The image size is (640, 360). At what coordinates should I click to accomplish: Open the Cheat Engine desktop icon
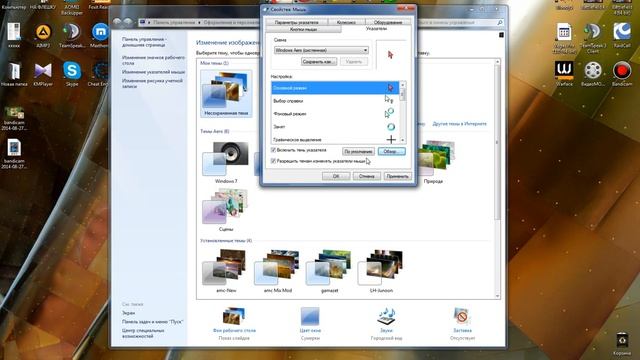(x=99, y=74)
